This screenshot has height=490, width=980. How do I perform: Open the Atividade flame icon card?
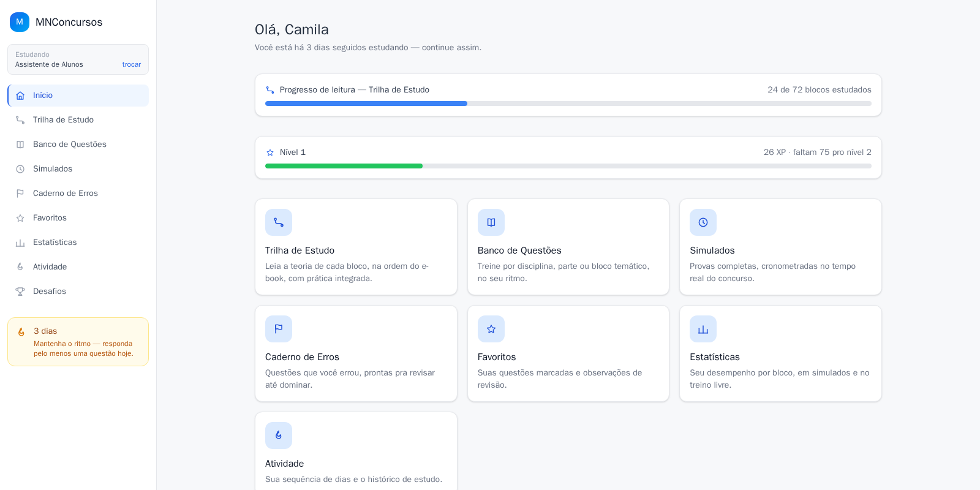point(279,435)
